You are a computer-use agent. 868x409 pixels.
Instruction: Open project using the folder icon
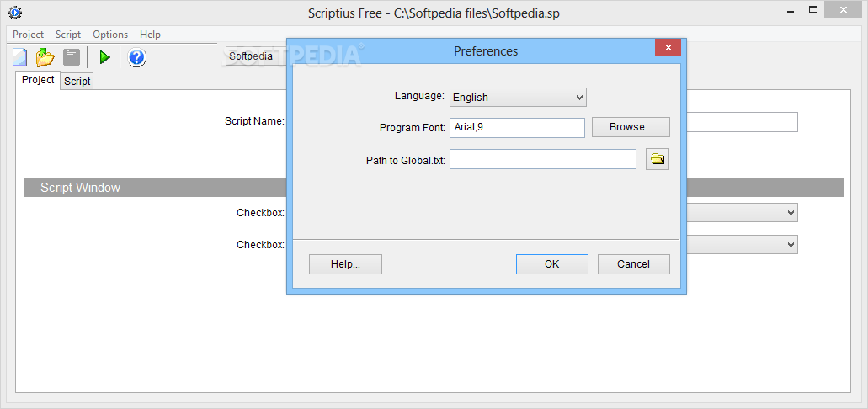[45, 57]
